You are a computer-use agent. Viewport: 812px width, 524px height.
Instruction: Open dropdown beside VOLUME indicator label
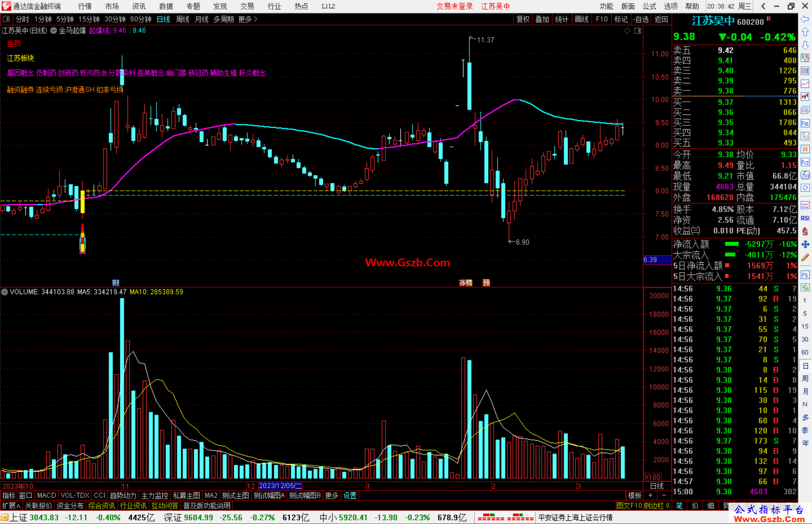5,292
